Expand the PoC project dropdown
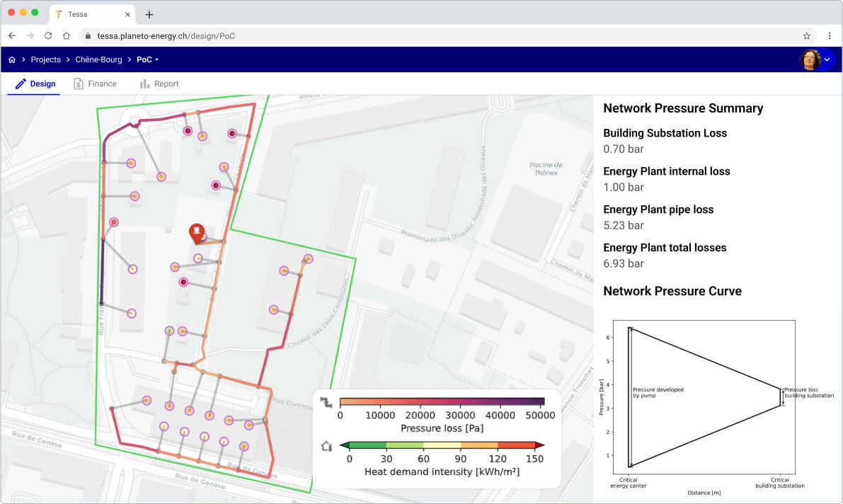 [x=147, y=60]
